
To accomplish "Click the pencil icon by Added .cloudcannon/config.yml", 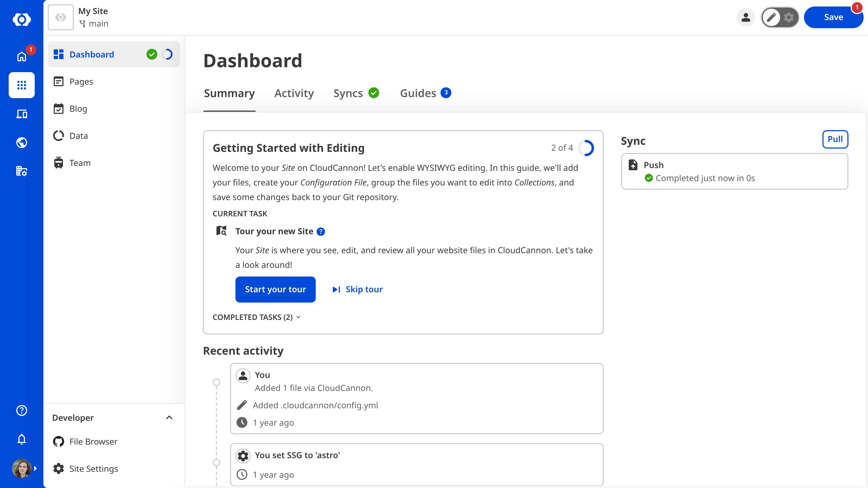I will pos(242,405).
